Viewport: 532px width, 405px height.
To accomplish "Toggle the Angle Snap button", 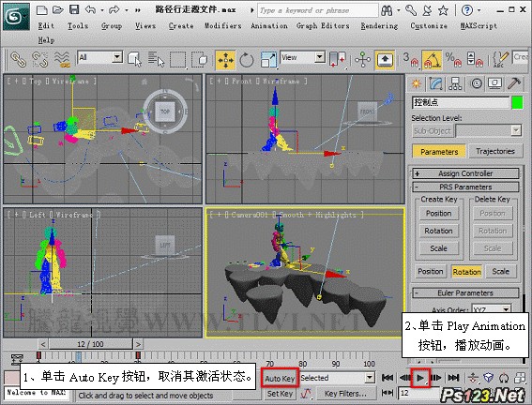I will pos(432,60).
